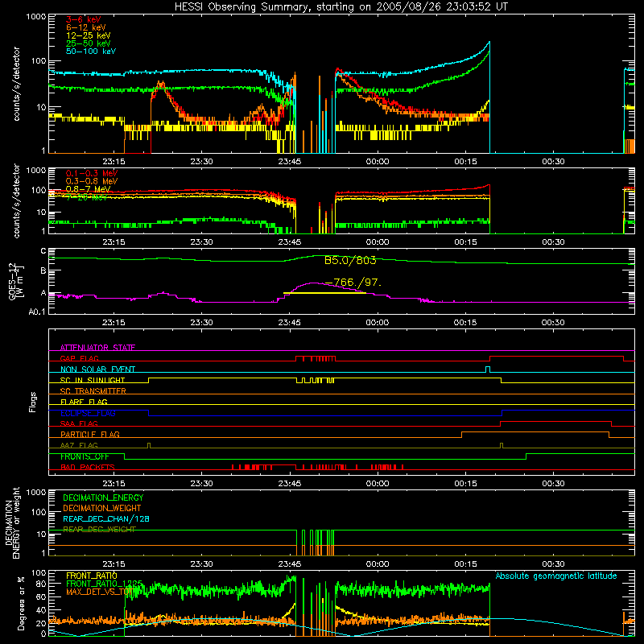
Task: Click the 'REAR_DEC_WEIGHT' legend label
Action: pyautogui.click(x=99, y=530)
